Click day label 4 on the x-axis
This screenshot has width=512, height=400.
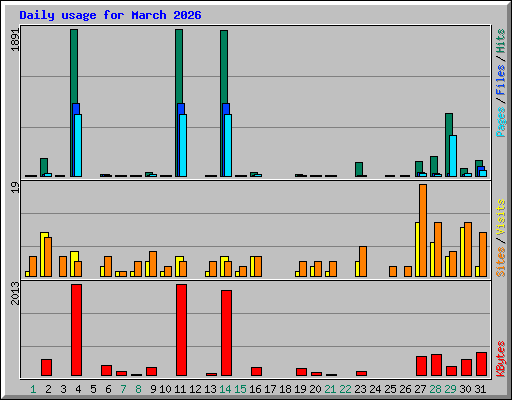pos(78,389)
